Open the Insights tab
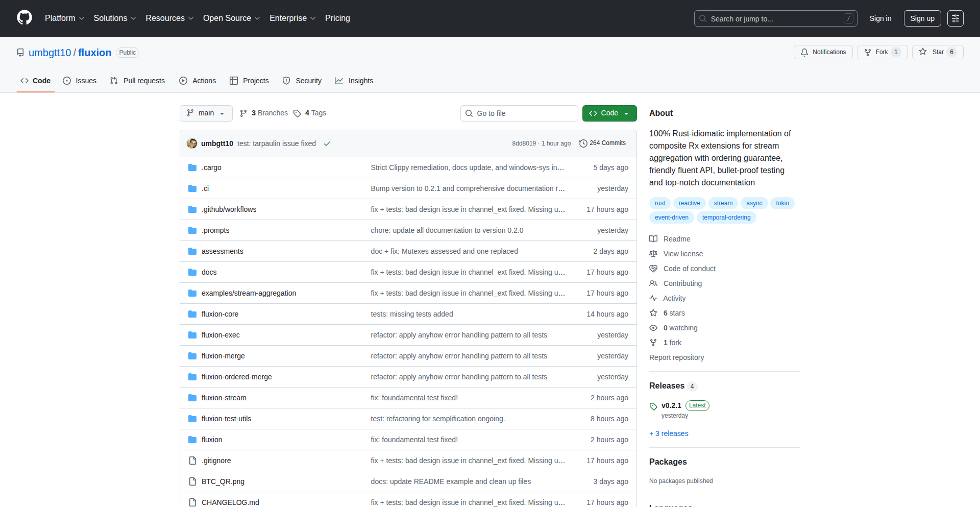Image resolution: width=980 pixels, height=507 pixels. (354, 81)
